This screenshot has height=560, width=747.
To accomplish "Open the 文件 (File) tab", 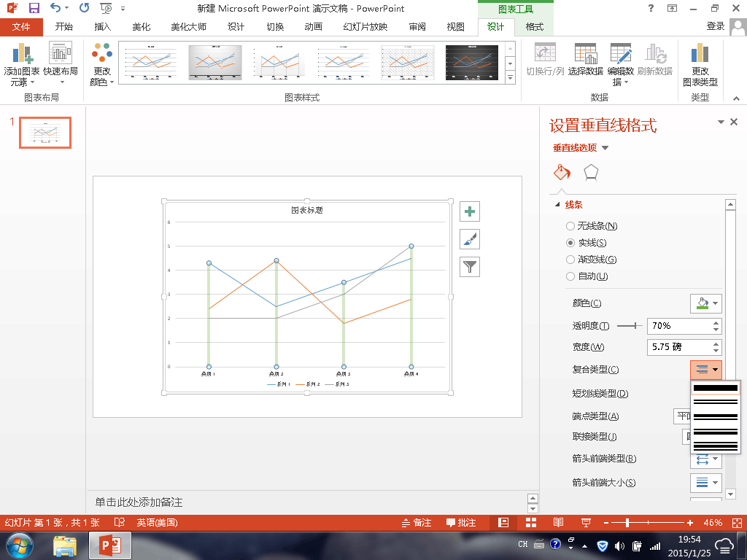I will tap(21, 27).
